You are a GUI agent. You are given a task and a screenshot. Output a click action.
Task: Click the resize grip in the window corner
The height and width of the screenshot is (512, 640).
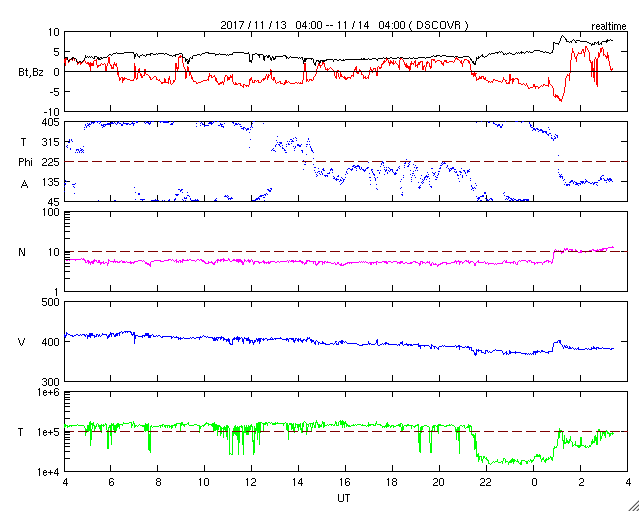coord(633,505)
